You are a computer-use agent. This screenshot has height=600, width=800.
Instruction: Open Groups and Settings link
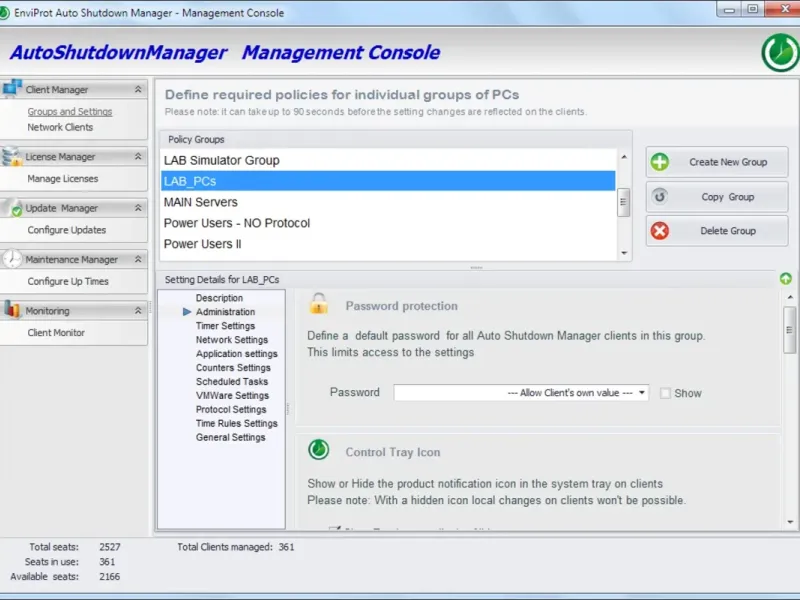point(70,111)
